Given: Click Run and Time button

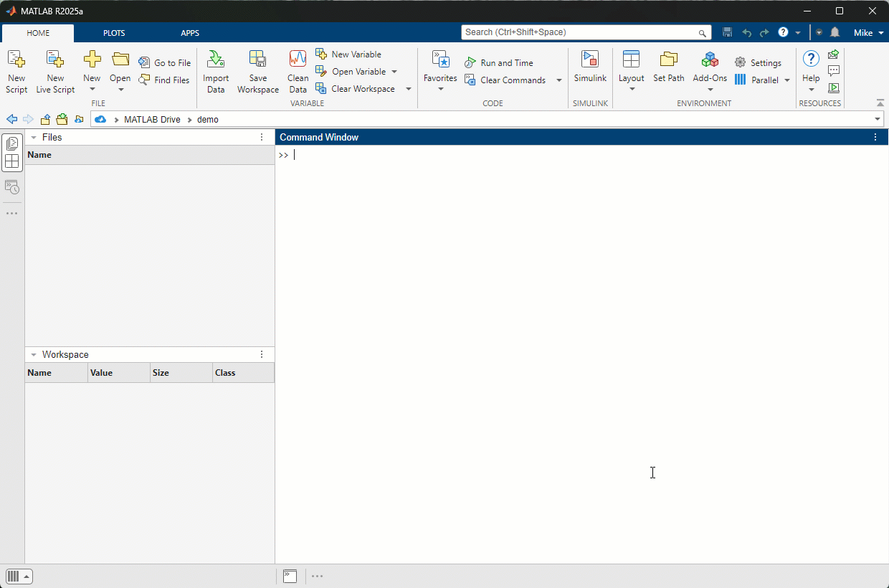Looking at the screenshot, I should click(x=499, y=63).
